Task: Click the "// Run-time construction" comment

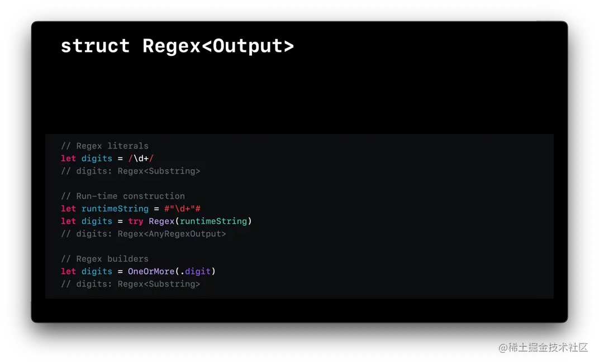Action: [122, 196]
